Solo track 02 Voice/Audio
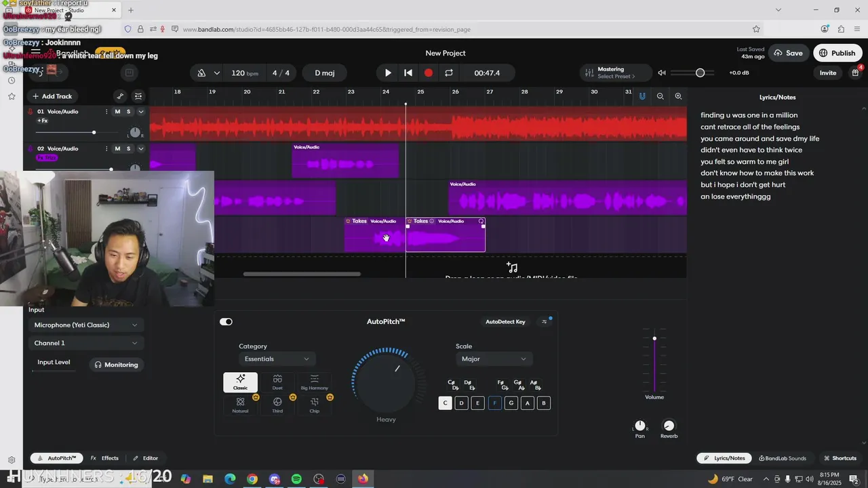Screen dimensions: 868x488 128,148
